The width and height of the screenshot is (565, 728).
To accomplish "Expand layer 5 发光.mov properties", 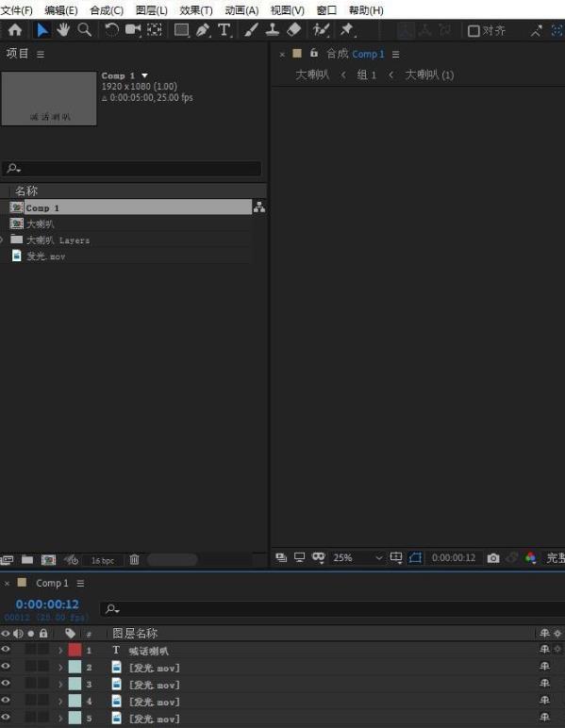I will pos(60,719).
